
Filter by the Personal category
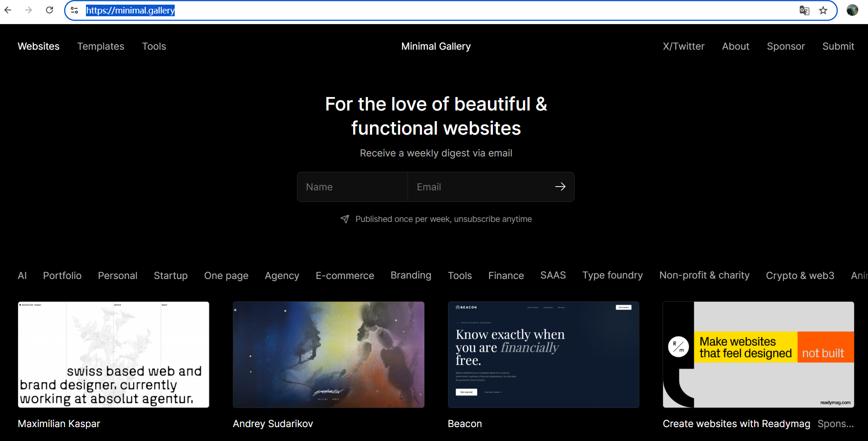point(118,276)
